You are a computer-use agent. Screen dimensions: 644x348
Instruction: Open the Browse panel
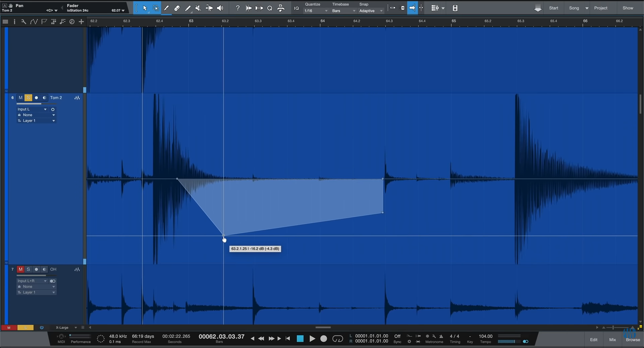coord(633,340)
